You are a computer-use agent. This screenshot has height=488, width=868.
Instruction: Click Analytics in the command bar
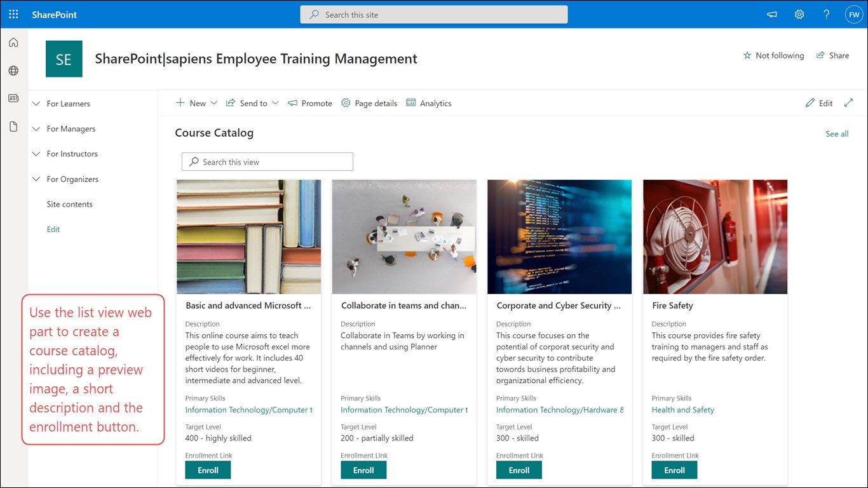(429, 103)
